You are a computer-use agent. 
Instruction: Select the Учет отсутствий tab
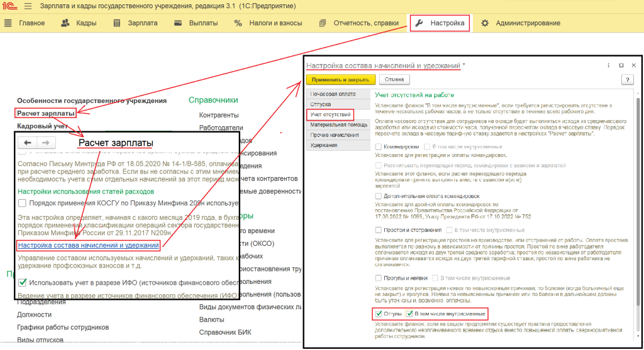click(330, 114)
